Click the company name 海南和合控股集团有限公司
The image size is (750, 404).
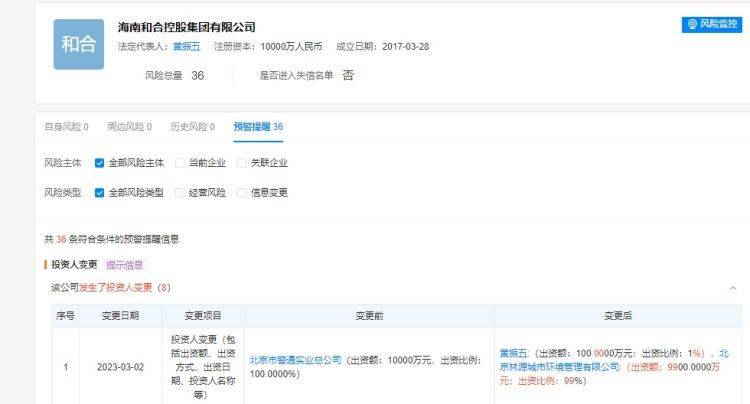[186, 27]
